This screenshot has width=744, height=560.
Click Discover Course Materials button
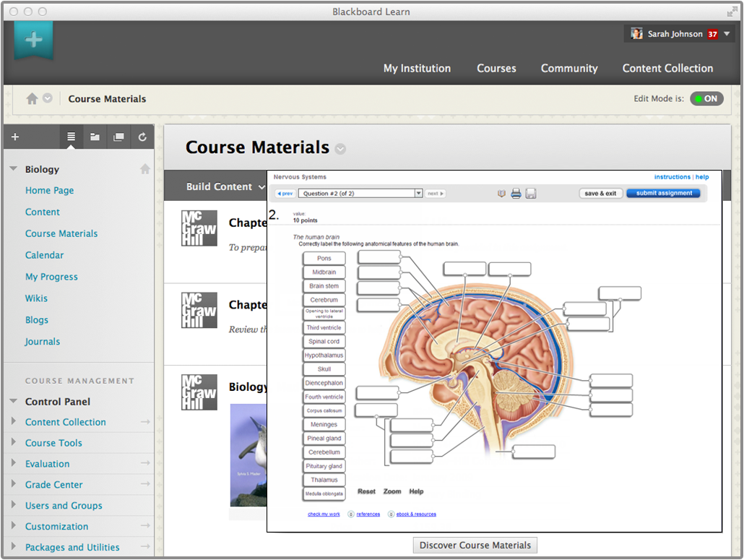pos(475,546)
